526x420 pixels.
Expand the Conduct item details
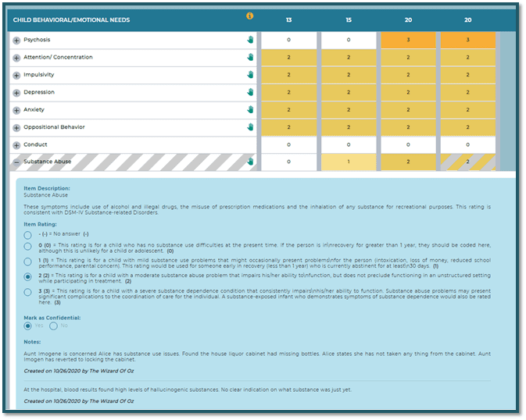point(16,145)
